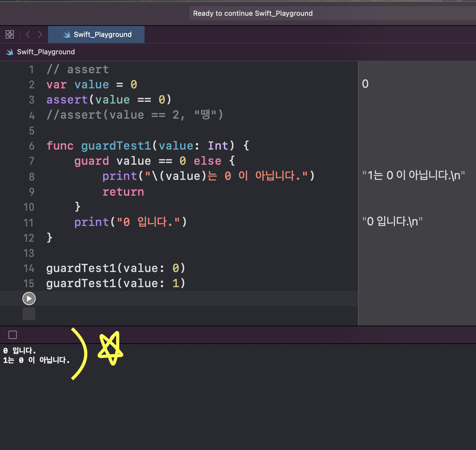Click the Swift bird icon on the active tab
The image size is (476, 450).
point(67,34)
